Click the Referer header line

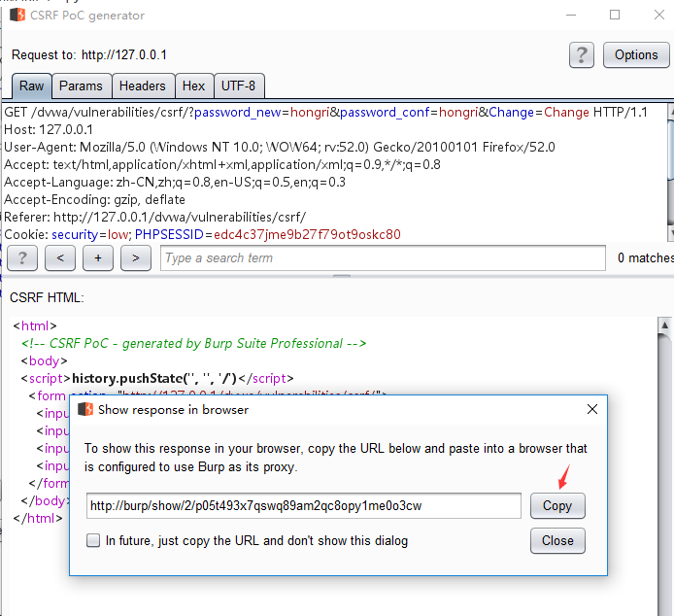click(x=154, y=218)
